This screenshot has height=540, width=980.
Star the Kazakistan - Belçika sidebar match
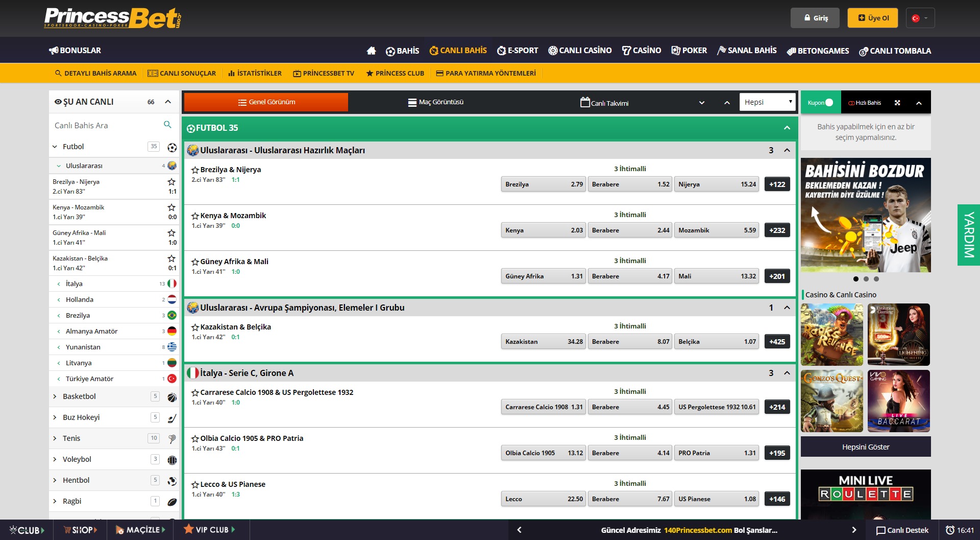pos(171,259)
